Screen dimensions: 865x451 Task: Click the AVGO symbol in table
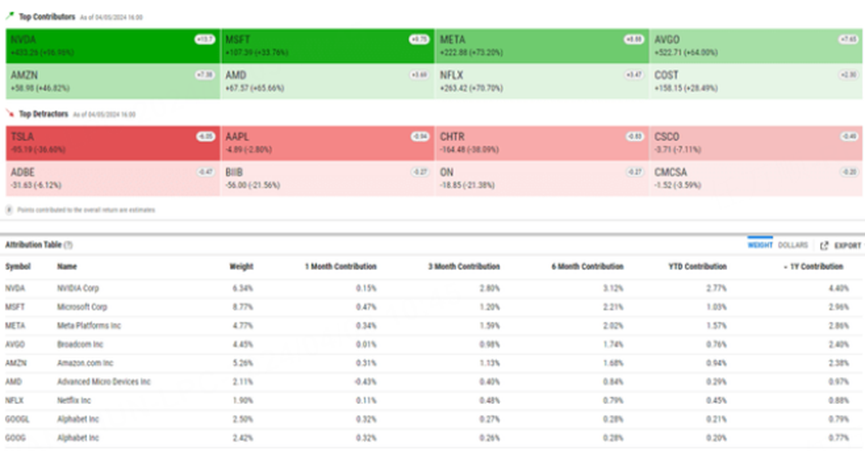(15, 345)
